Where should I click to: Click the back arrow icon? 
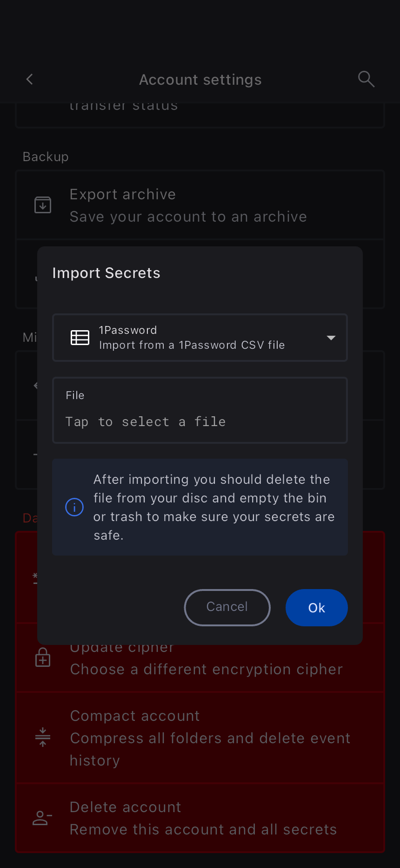click(30, 79)
